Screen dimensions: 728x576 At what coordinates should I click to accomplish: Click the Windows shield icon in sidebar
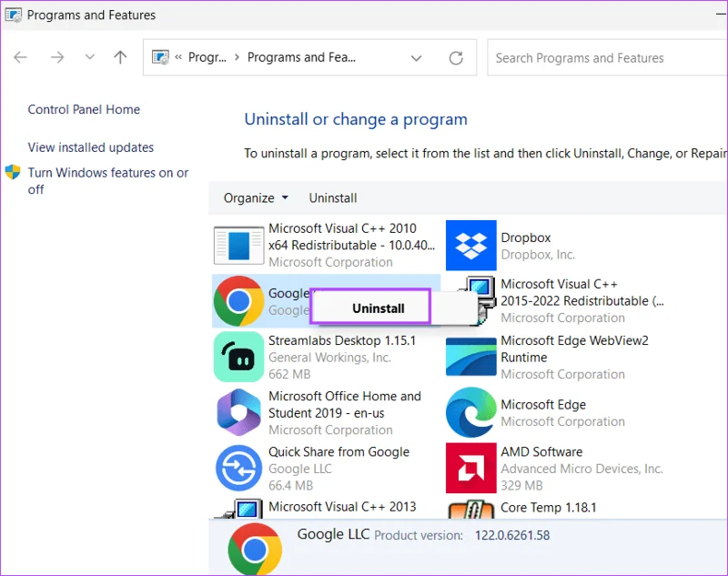[x=13, y=172]
